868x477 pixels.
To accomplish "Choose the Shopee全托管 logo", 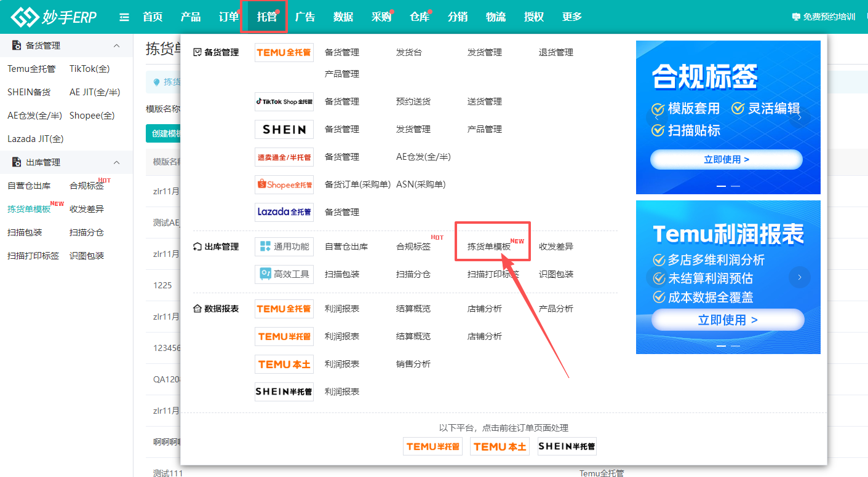I will 284,184.
